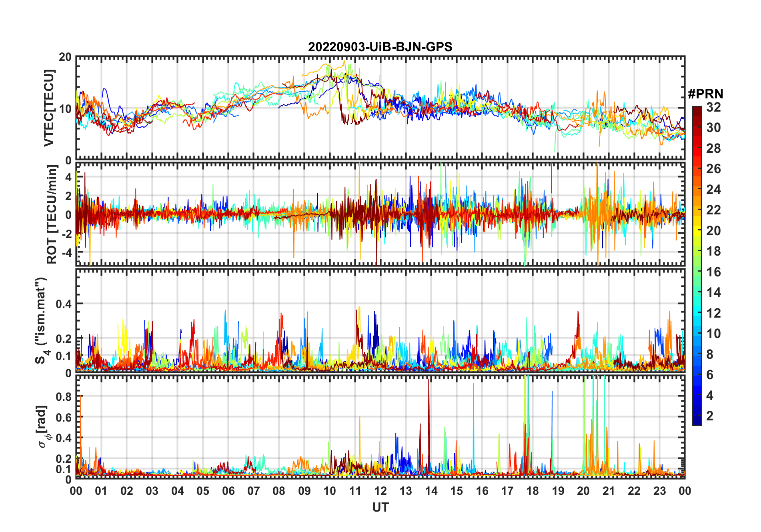761x532 pixels.
Task: Click the S4 tick label 0.4
Action: [x=64, y=304]
